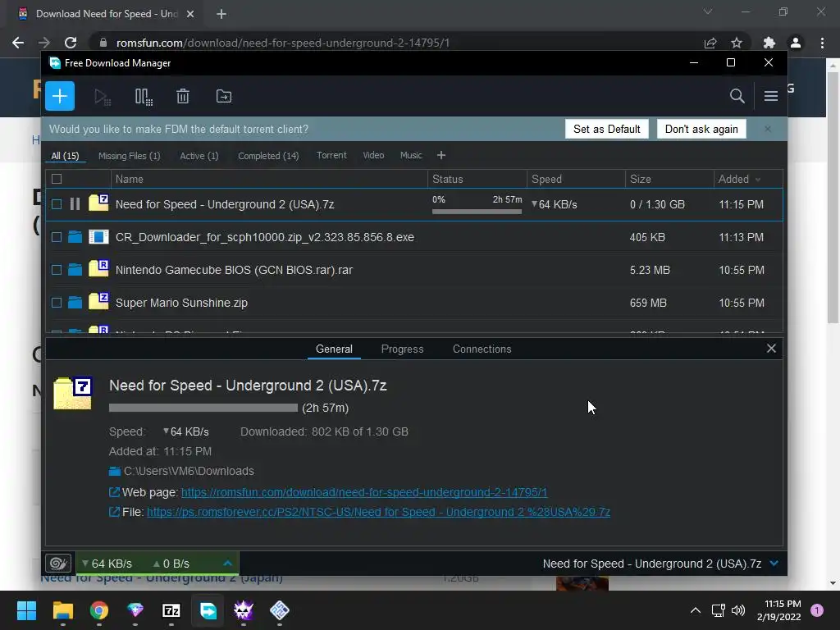The width and height of the screenshot is (840, 630).
Task: Click external link icon beside Web page
Action: 114,492
